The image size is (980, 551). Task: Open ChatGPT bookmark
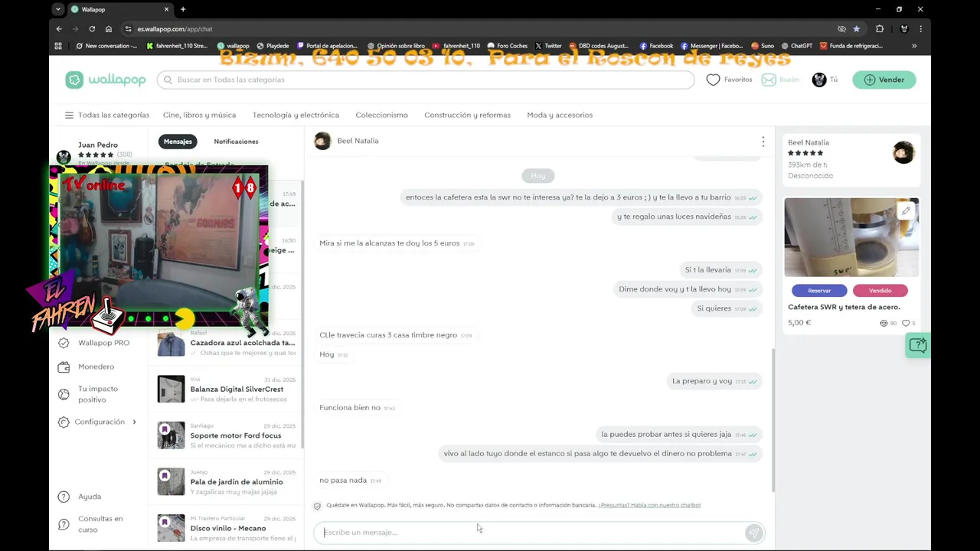coord(796,46)
